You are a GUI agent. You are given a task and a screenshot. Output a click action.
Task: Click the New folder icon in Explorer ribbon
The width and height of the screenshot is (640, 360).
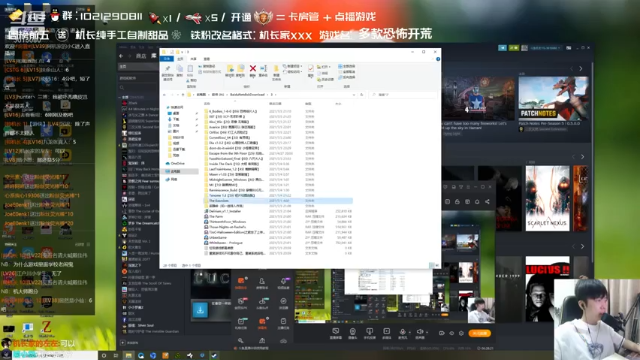tap(276, 69)
